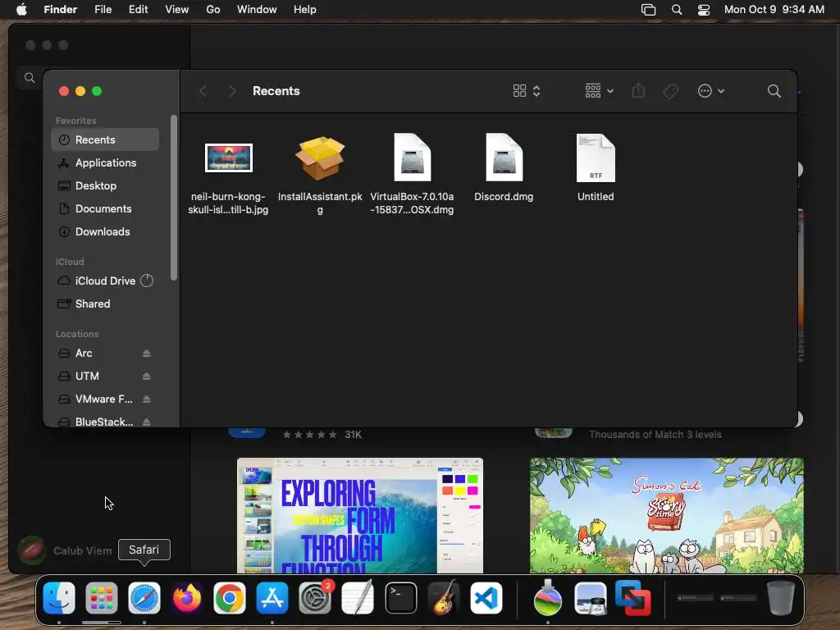This screenshot has width=840, height=630.
Task: Open the Edit menu
Action: 138,10
